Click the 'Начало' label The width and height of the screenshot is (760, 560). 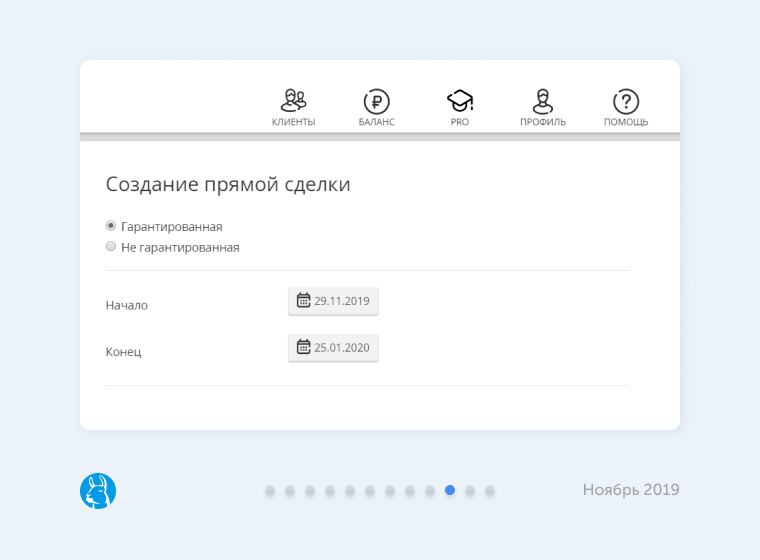tap(127, 305)
